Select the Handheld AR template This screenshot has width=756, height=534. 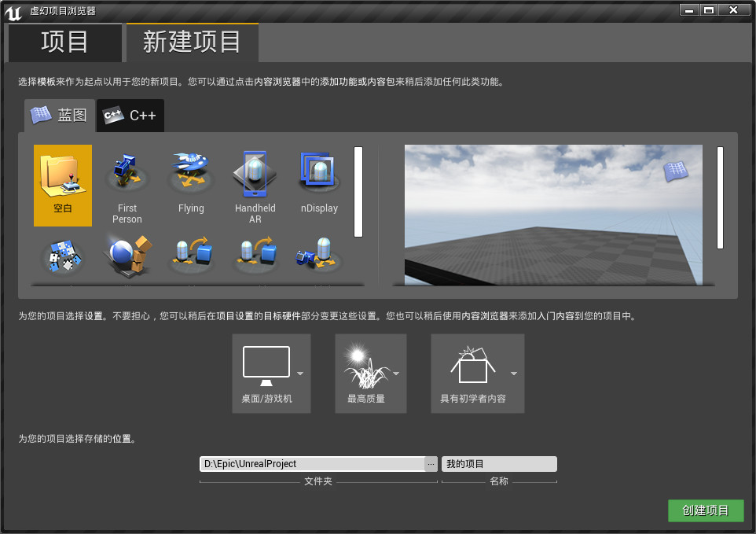tap(255, 186)
